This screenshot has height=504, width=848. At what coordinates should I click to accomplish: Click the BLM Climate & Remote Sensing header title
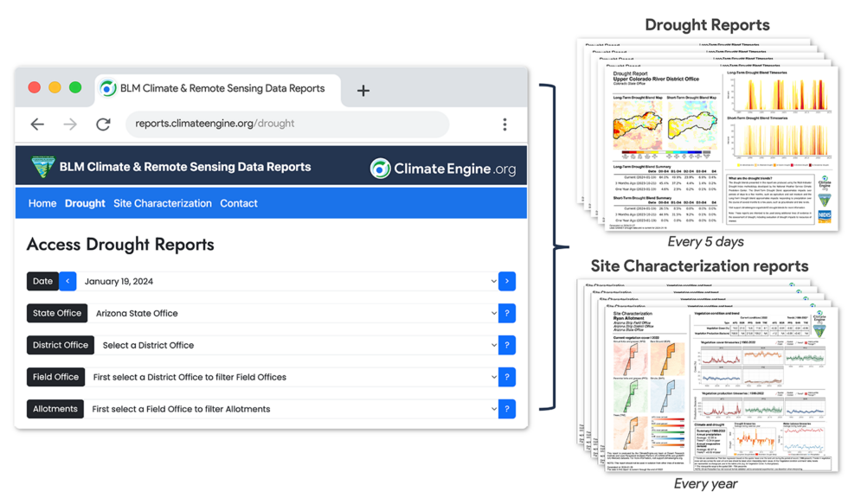tap(185, 167)
